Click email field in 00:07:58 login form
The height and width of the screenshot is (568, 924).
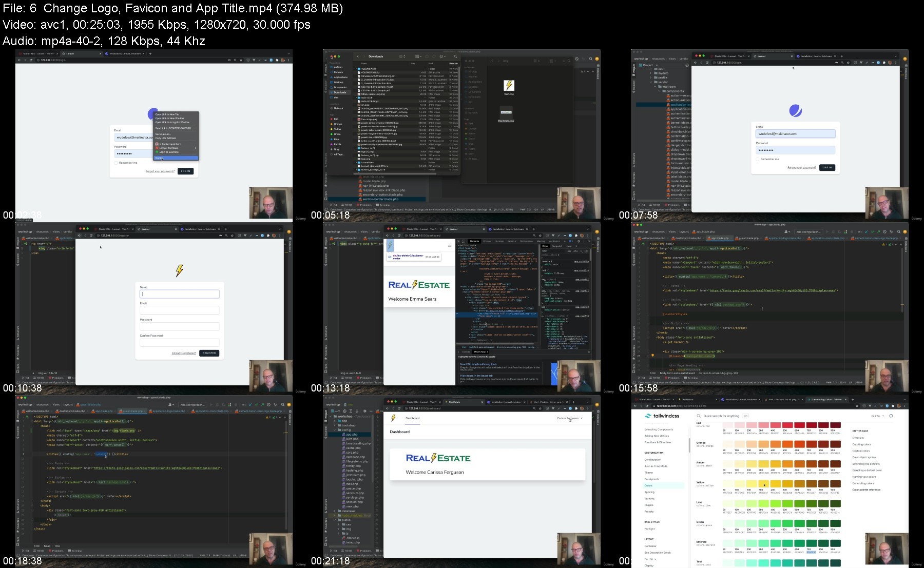(795, 133)
